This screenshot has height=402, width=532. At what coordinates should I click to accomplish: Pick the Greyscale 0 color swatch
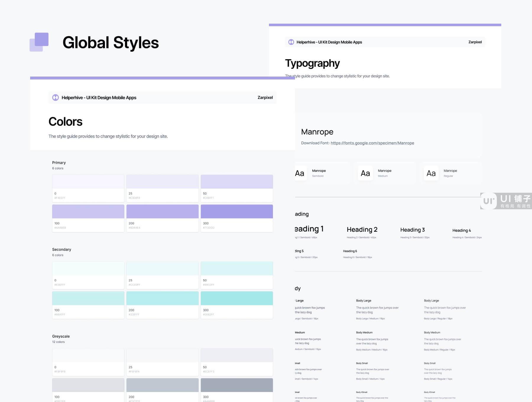coord(88,362)
